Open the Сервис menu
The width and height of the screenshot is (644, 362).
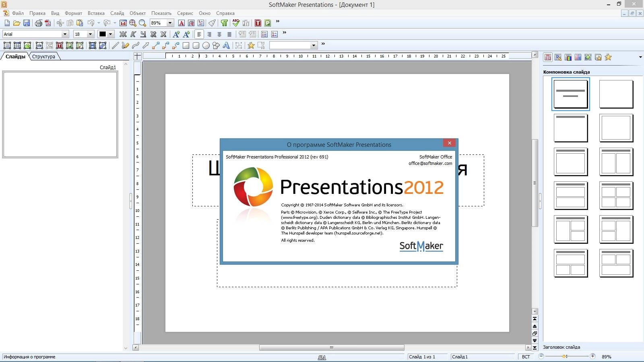185,13
